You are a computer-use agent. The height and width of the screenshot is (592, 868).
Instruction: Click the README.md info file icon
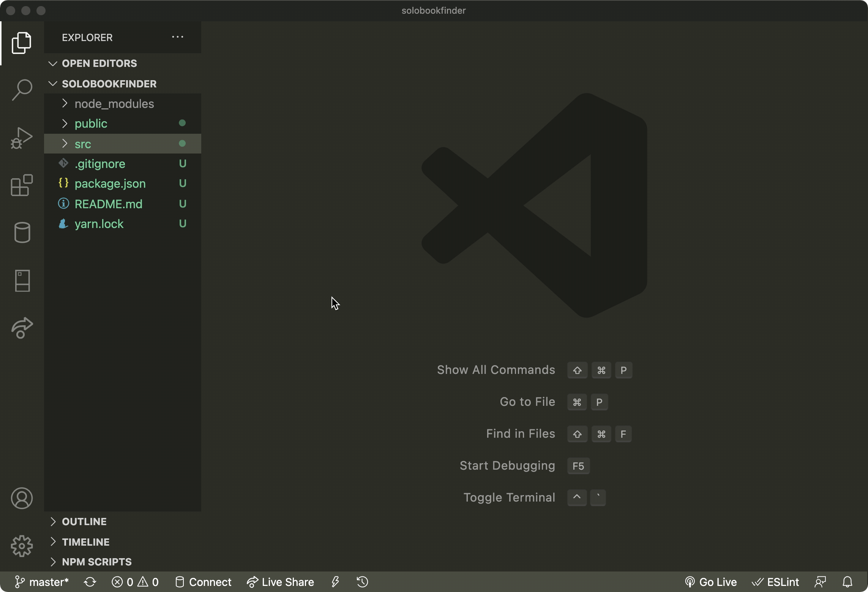click(x=63, y=203)
